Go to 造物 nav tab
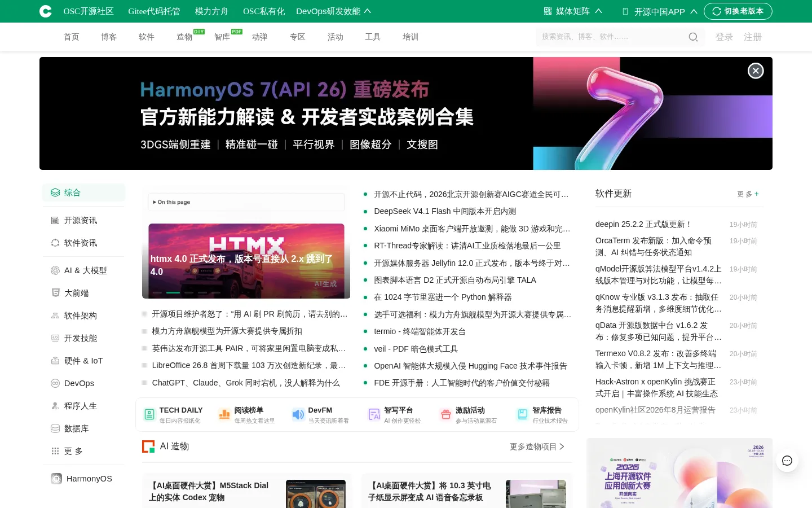 184,37
